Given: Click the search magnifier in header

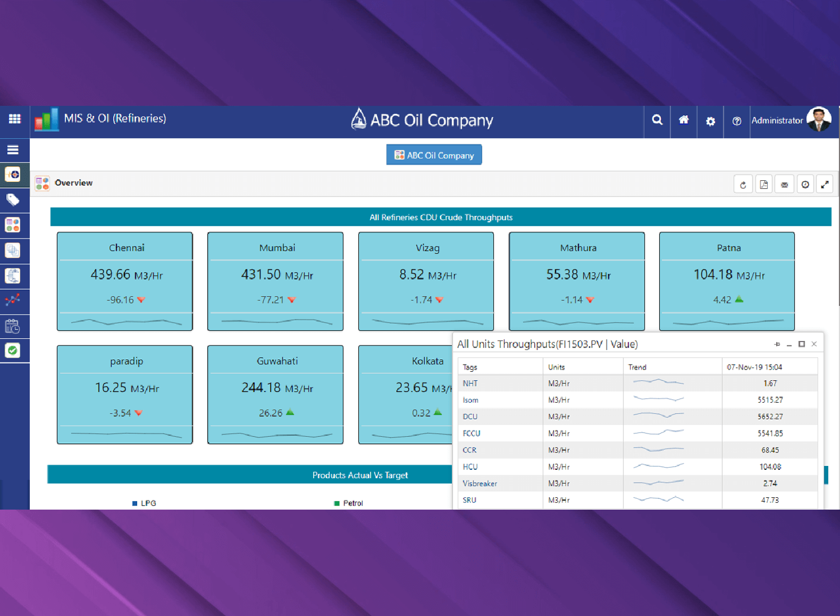Looking at the screenshot, I should pos(657,120).
